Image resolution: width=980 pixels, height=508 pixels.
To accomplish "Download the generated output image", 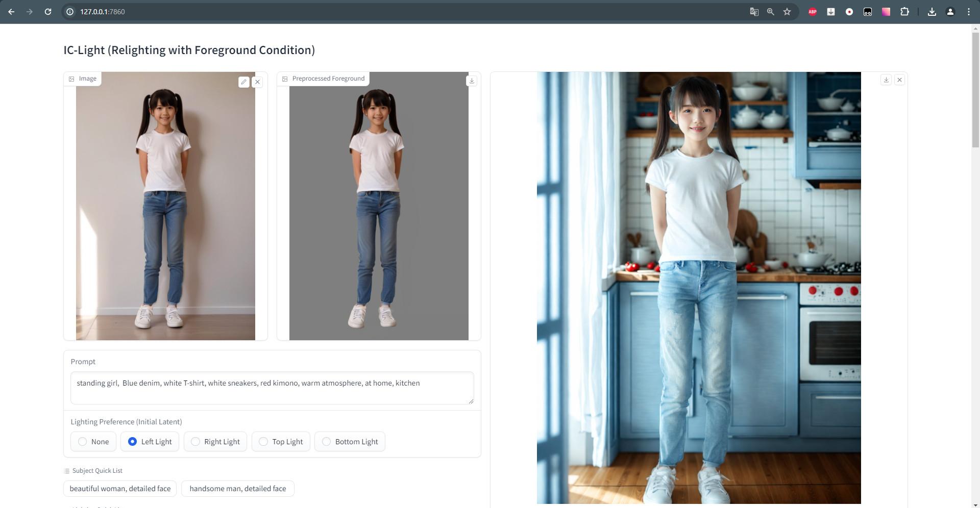I will (x=886, y=80).
